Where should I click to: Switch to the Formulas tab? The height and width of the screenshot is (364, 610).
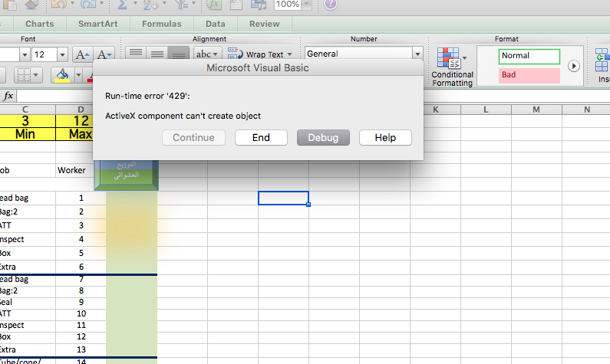(x=162, y=24)
